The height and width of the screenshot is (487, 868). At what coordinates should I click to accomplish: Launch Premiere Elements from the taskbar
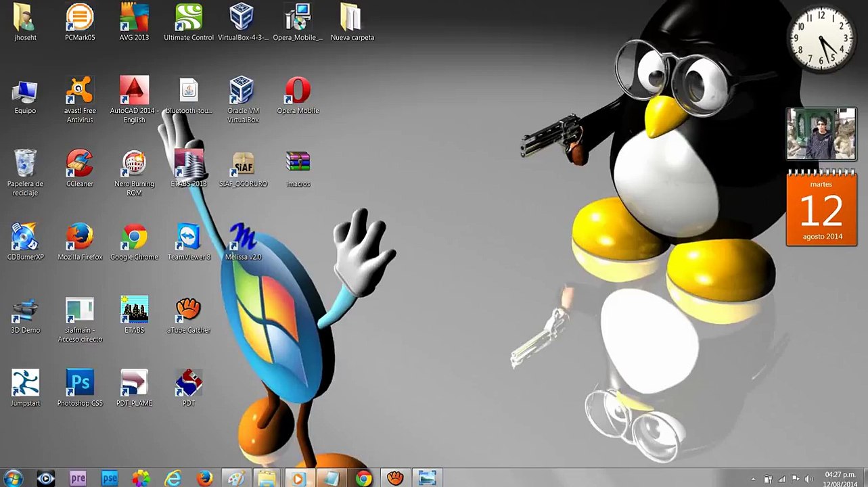tap(78, 478)
